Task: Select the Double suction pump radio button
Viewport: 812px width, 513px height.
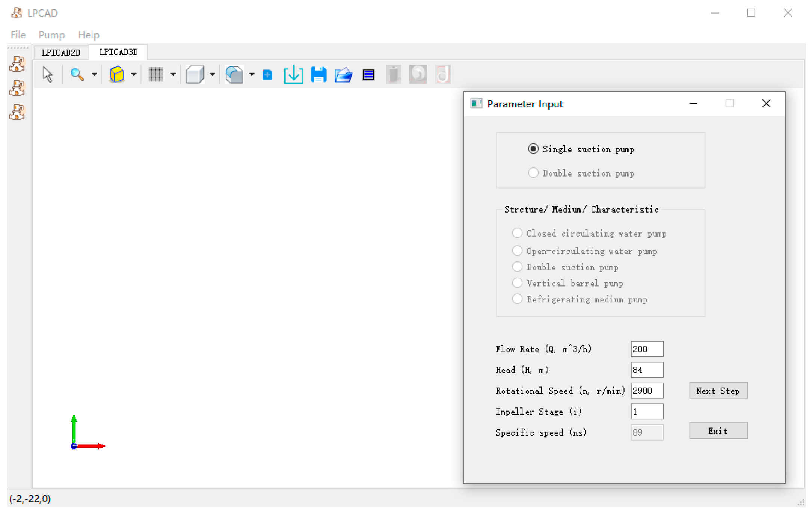Action: point(533,173)
